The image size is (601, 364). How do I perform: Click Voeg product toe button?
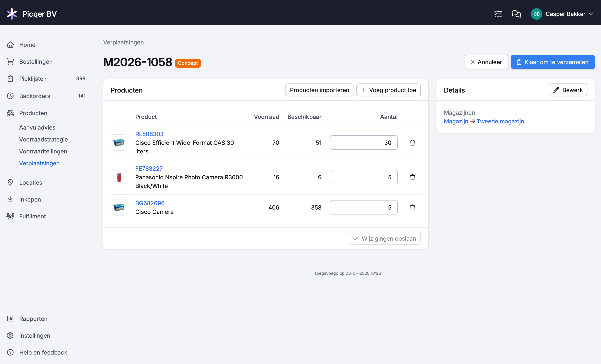coord(389,90)
